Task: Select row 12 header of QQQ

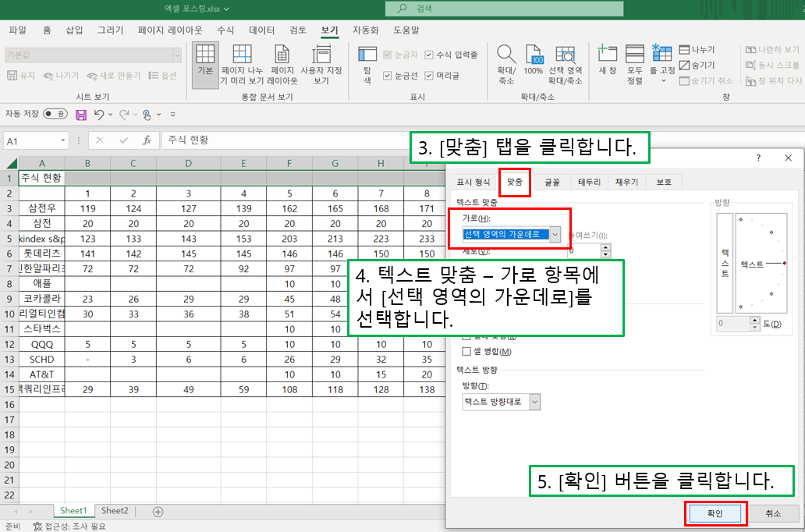Action: tap(9, 344)
